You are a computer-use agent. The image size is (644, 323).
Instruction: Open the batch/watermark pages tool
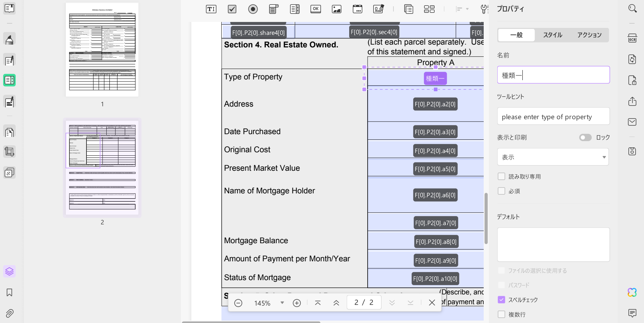[x=9, y=172]
